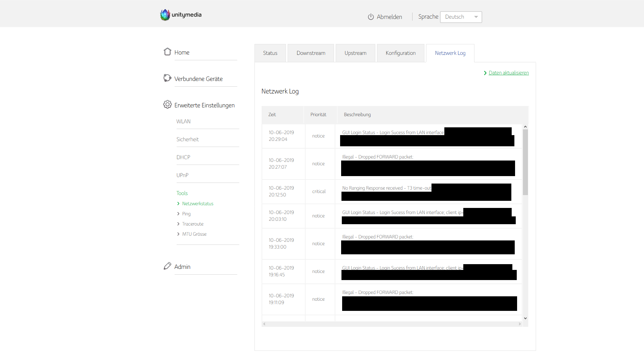The image size is (644, 361).
Task: Open Erweiterte Einstellungen section
Action: pyautogui.click(x=204, y=105)
